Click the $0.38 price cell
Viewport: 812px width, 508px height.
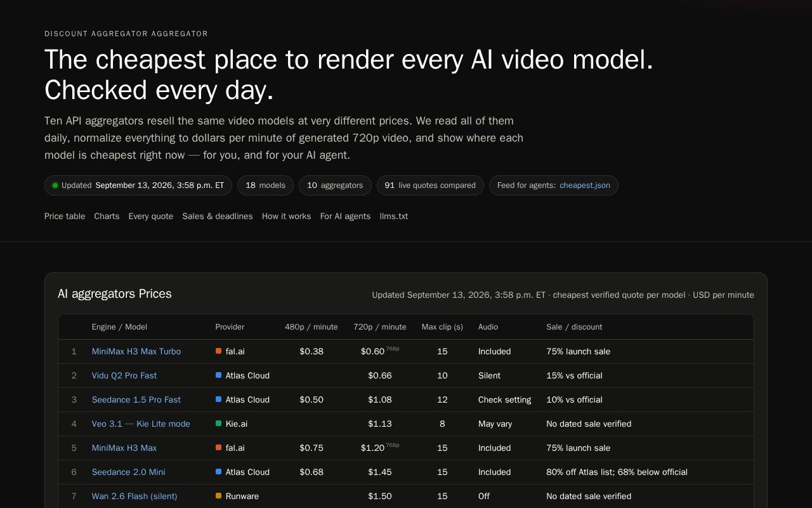(x=311, y=351)
